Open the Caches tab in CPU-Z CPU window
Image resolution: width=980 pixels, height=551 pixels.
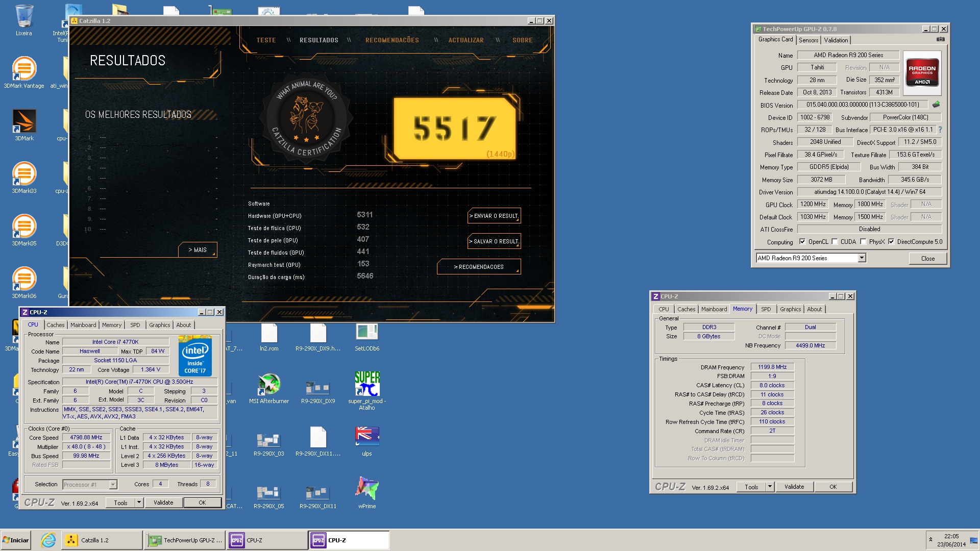click(56, 325)
